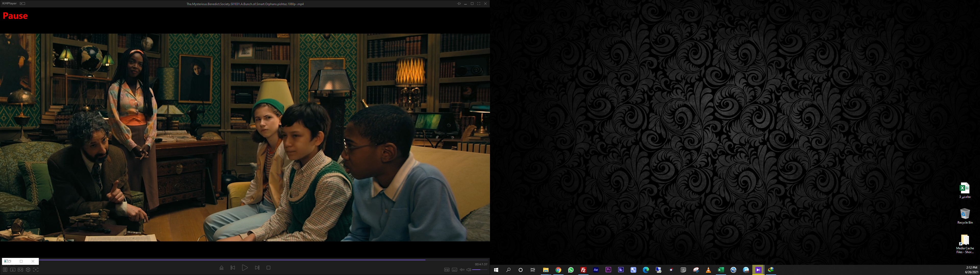
Task: Toggle hardware acceleration HW button
Action: pos(447,270)
